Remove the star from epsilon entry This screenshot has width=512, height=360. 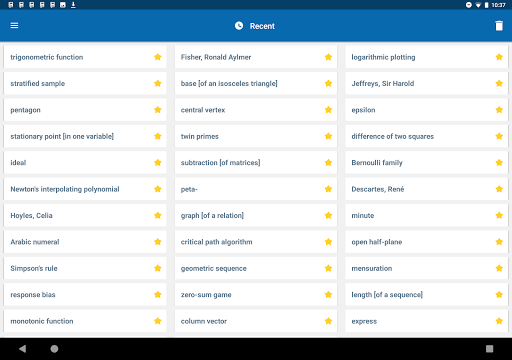499,110
